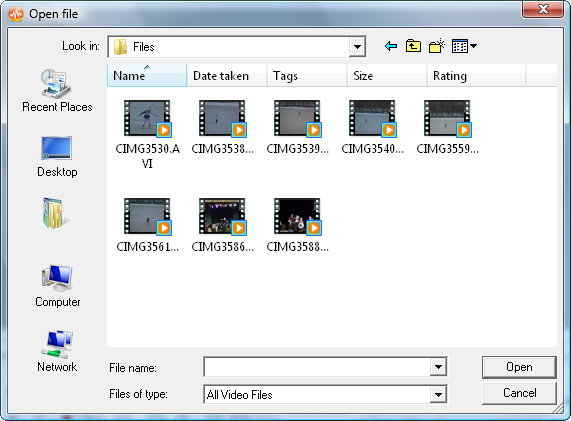Screen dimensions: 571x421
Task: Select video file CIMG3539
Action: pyautogui.click(x=298, y=128)
